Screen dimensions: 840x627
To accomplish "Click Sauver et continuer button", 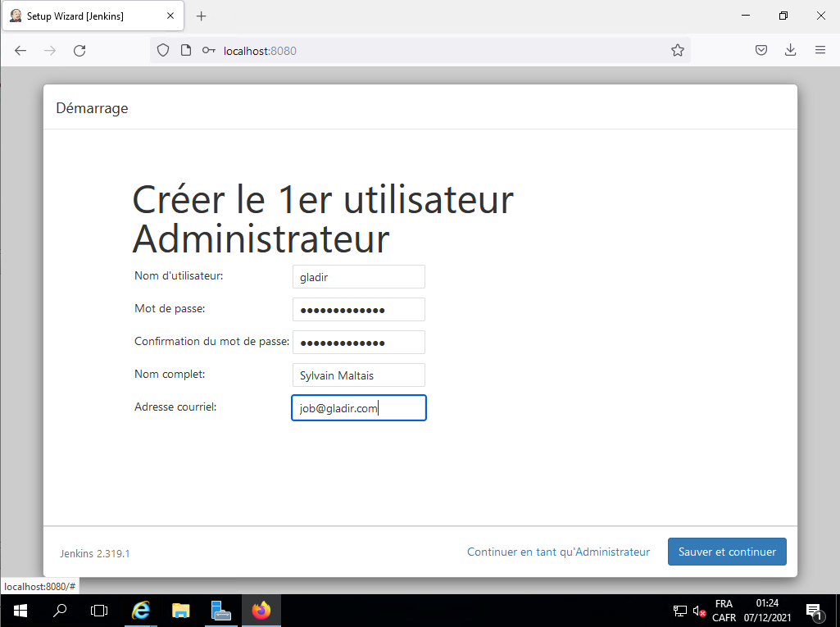I will [727, 552].
